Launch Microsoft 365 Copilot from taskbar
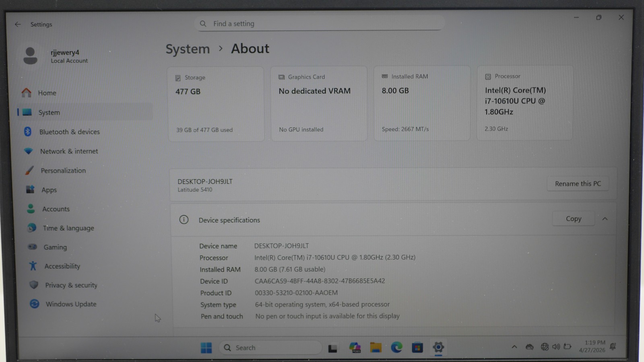Screen dimensions: 644x362 click(x=355, y=348)
